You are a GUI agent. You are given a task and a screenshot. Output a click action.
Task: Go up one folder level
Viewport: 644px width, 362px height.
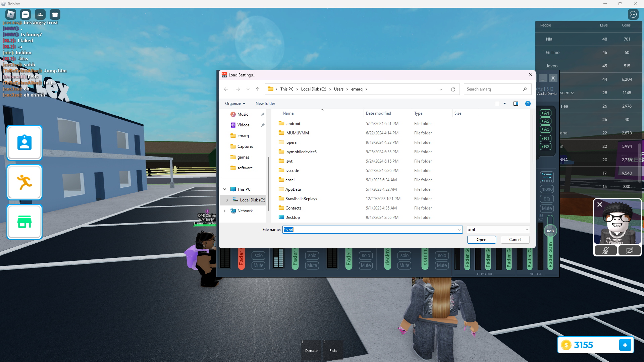pyautogui.click(x=258, y=89)
